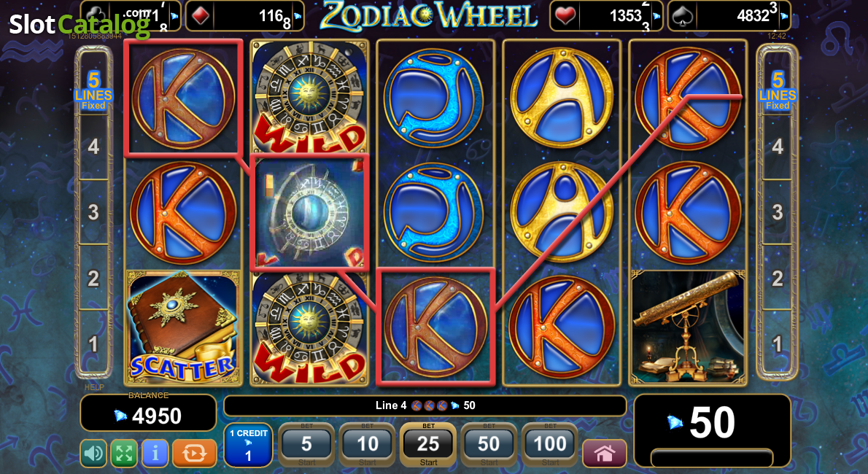Image resolution: width=868 pixels, height=474 pixels.
Task: Toggle fullscreen mode green icon
Action: [x=124, y=454]
